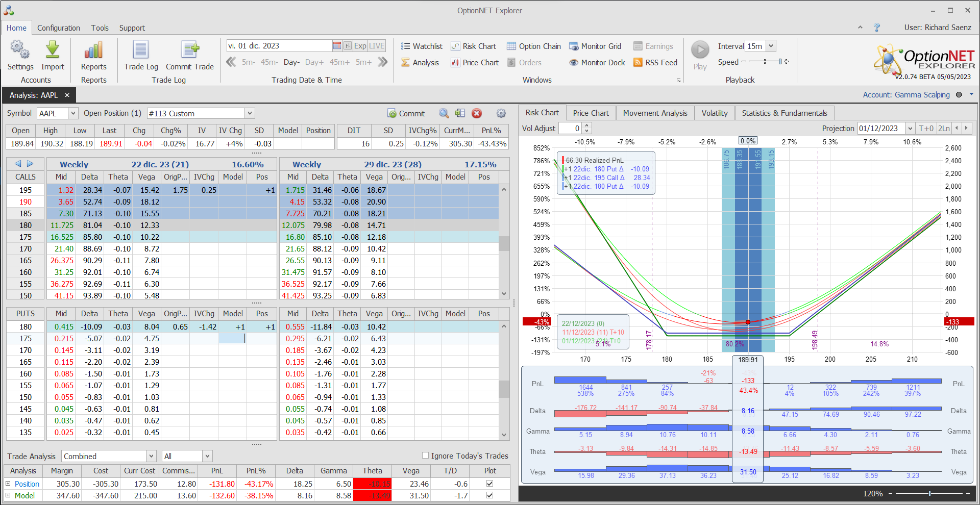Open the Settings gear in Accounts group
This screenshot has height=505, width=980.
20,50
